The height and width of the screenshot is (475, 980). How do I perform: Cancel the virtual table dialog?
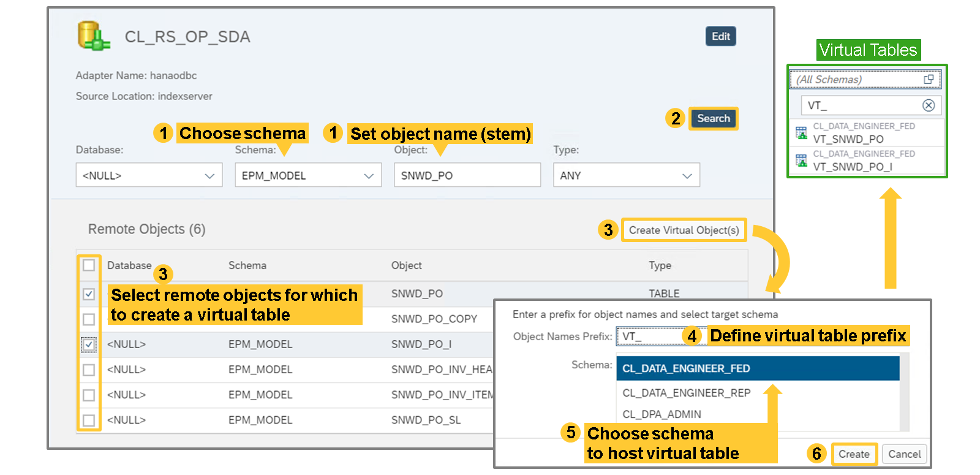[904, 454]
